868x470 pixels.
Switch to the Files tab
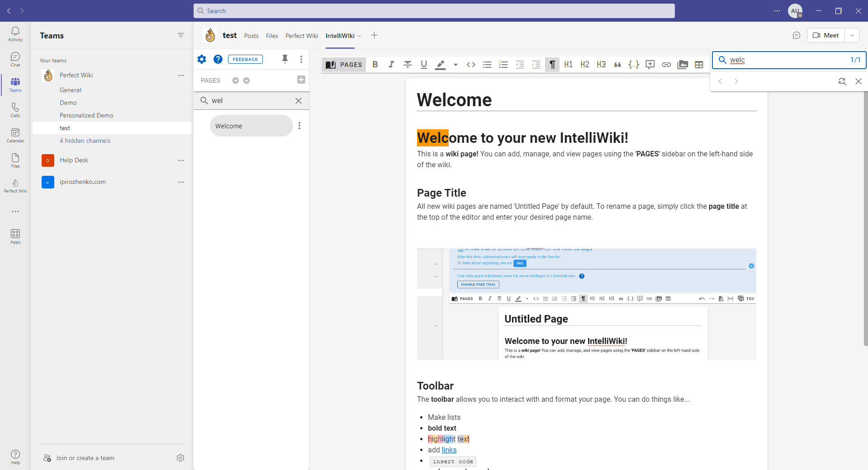tap(272, 36)
